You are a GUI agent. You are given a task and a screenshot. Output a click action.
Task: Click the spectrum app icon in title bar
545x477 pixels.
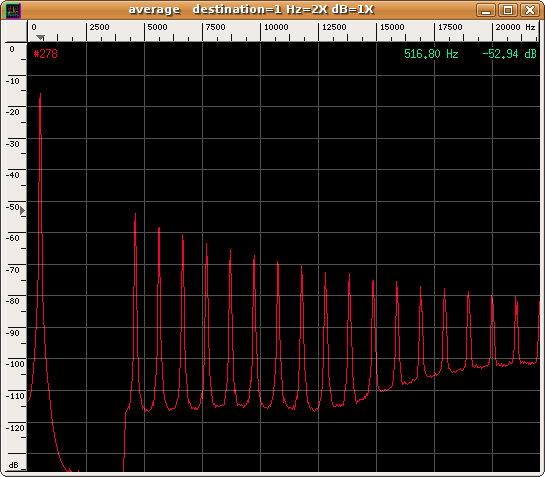[13, 10]
